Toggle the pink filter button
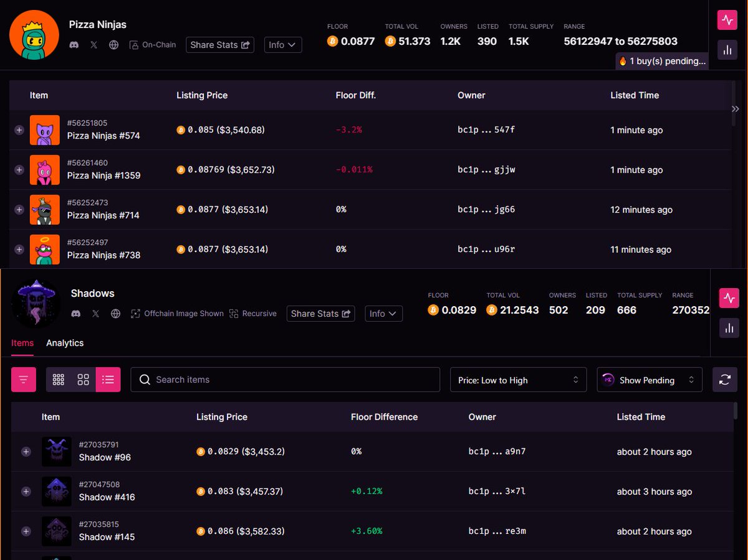The image size is (748, 560). (24, 379)
